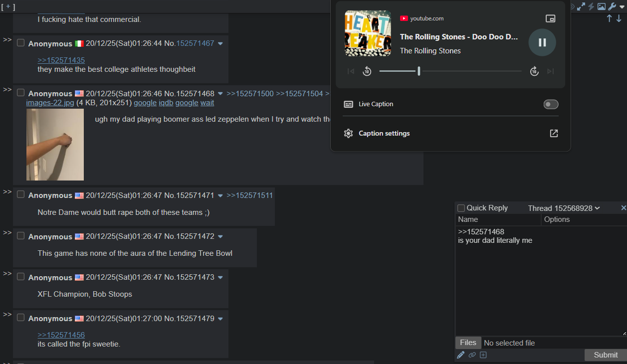This screenshot has height=364, width=627.
Task: Follow quote link >>152571435
Action: point(61,60)
